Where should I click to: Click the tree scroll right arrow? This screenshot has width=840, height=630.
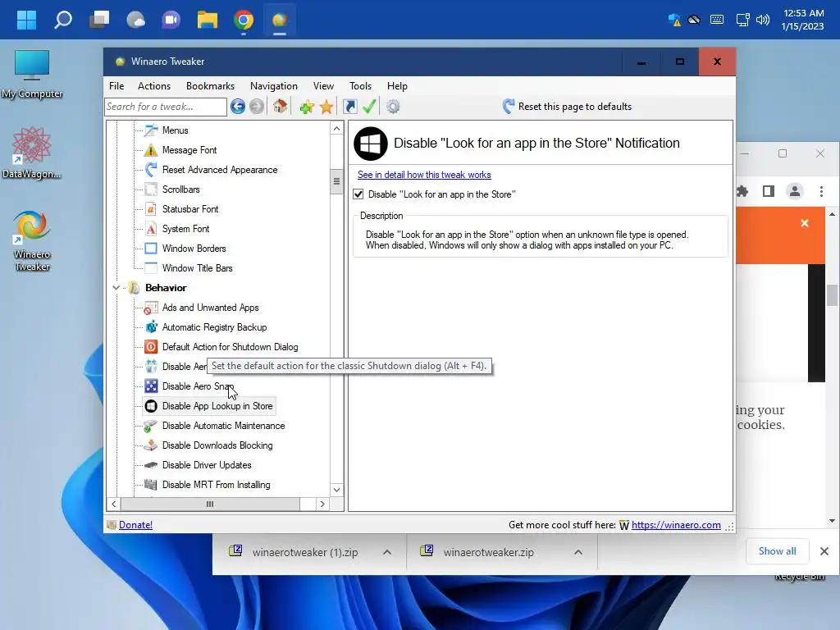click(322, 504)
